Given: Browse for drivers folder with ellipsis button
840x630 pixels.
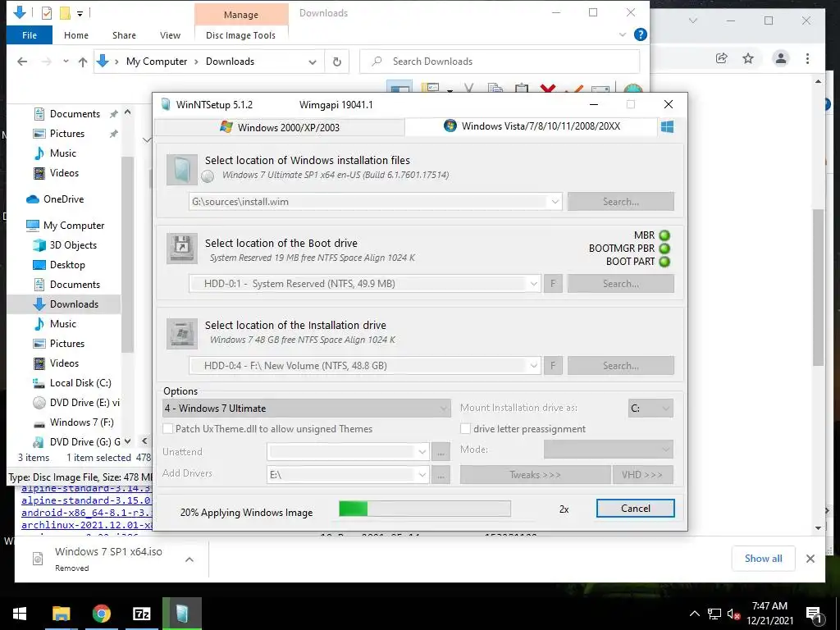Looking at the screenshot, I should click(x=441, y=475).
